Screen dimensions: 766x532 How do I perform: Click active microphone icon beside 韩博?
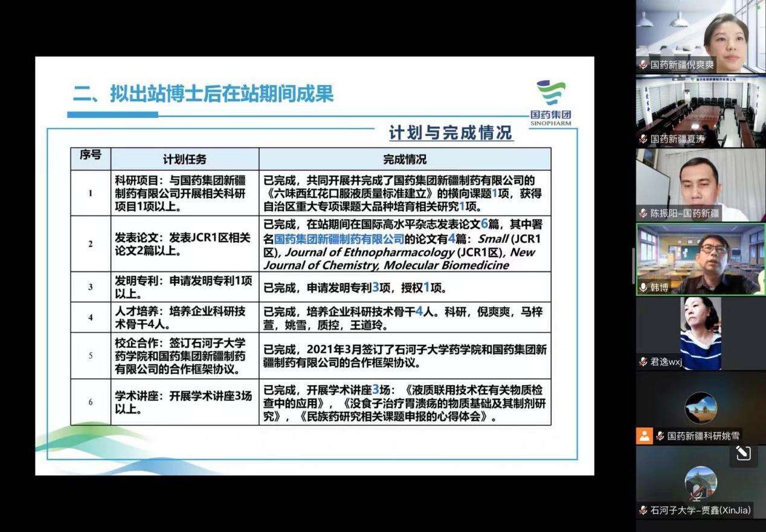pyautogui.click(x=643, y=287)
